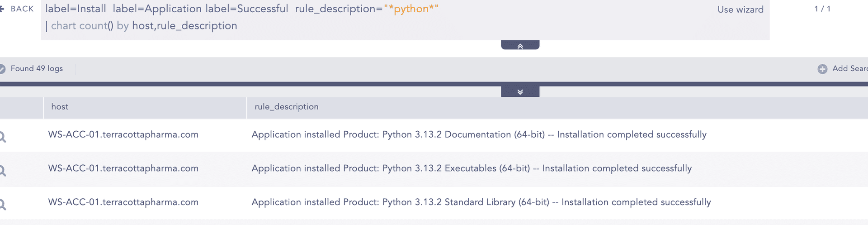Select host WS-ACC-01 in the Documentation row
This screenshot has height=225, width=868.
click(x=123, y=134)
